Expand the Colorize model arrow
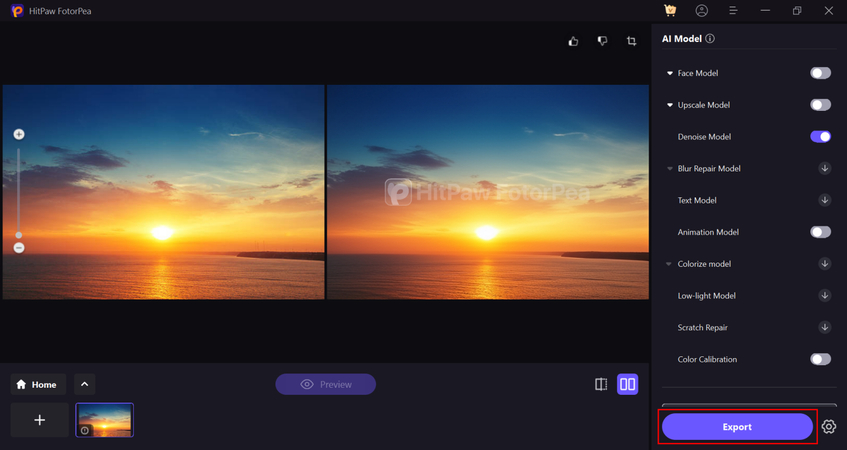 669,264
